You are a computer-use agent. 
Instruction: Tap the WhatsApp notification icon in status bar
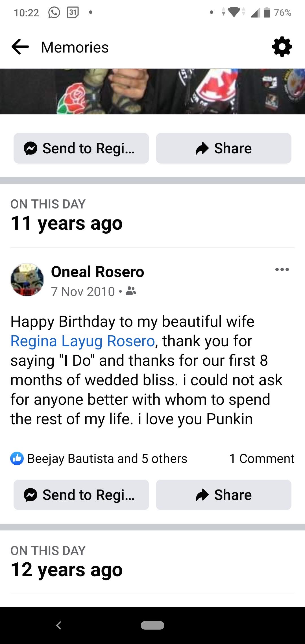54,12
